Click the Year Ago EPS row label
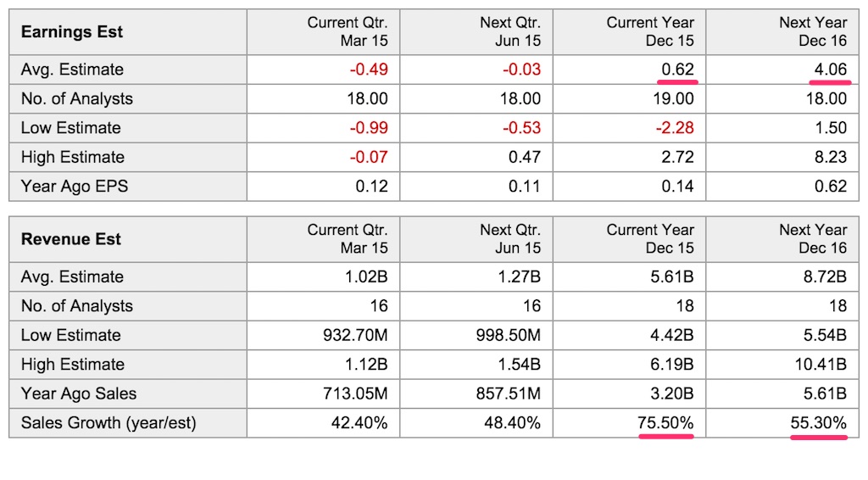This screenshot has height=480, width=868. [75, 186]
